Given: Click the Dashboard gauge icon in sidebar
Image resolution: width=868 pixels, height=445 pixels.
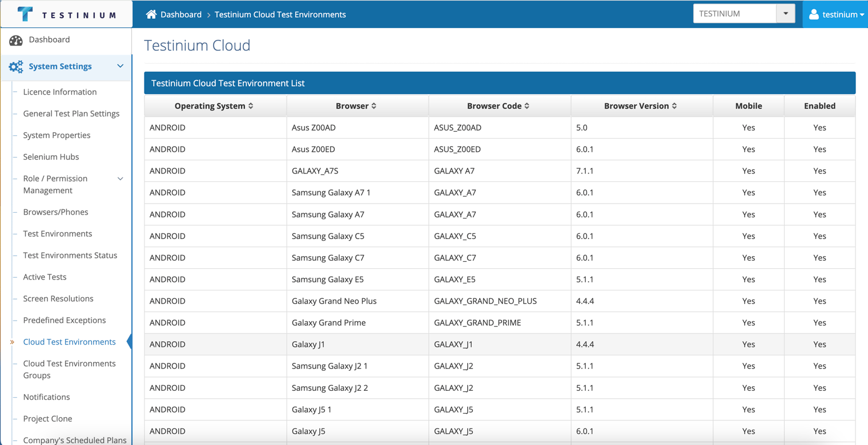Looking at the screenshot, I should 16,40.
